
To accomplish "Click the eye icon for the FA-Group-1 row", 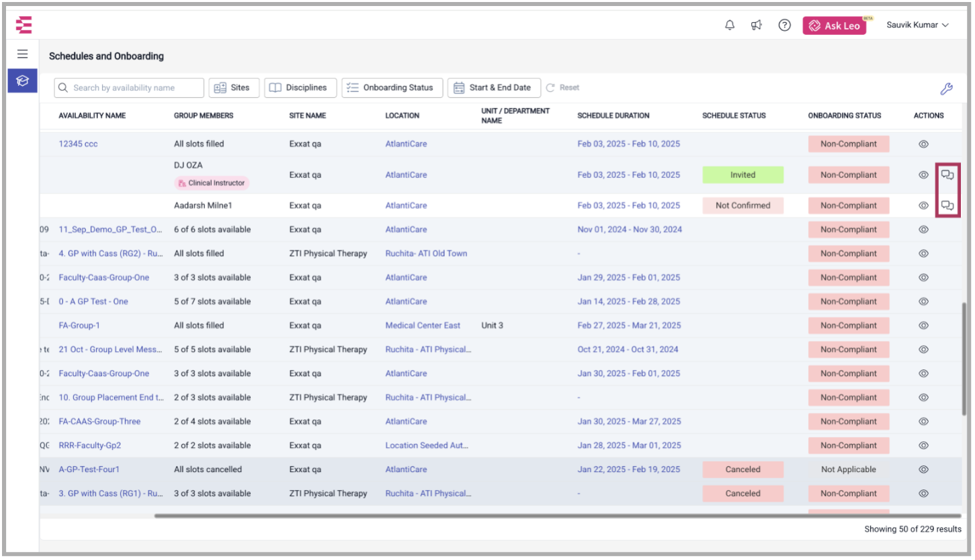I will coord(923,326).
